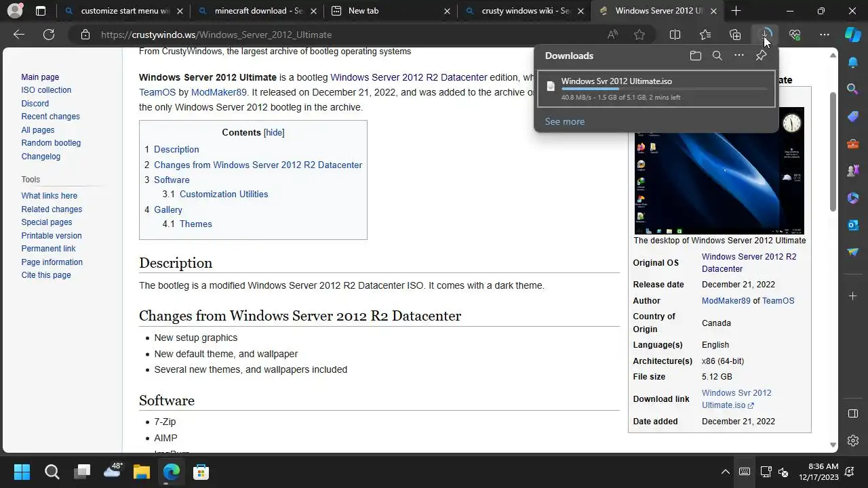
Task: Start Read aloud in the address bar
Action: pyautogui.click(x=612, y=35)
